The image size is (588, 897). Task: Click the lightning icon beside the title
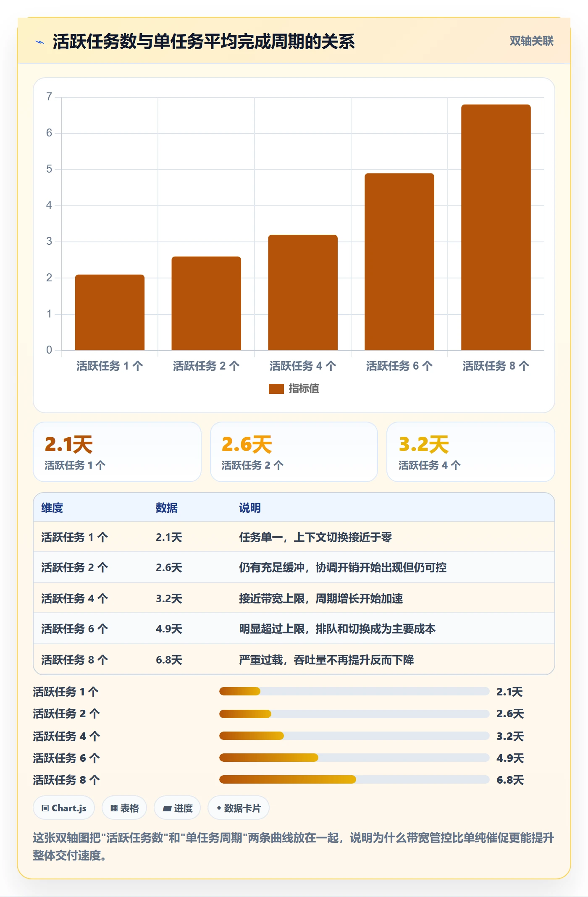tap(40, 42)
